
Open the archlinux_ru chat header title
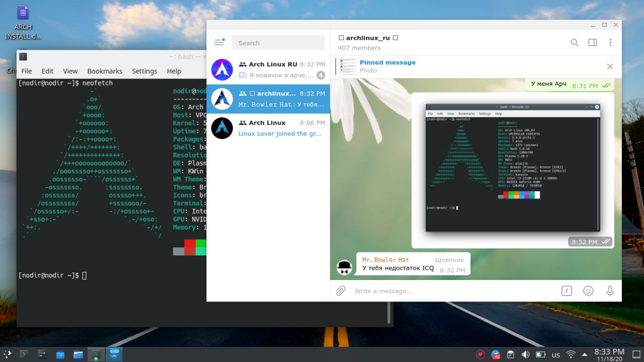click(x=368, y=38)
